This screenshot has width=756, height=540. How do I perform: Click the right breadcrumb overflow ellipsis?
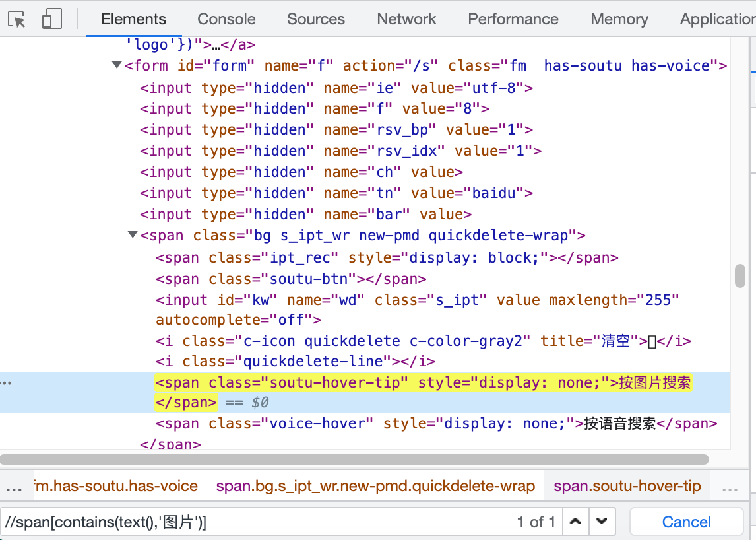tap(730, 487)
